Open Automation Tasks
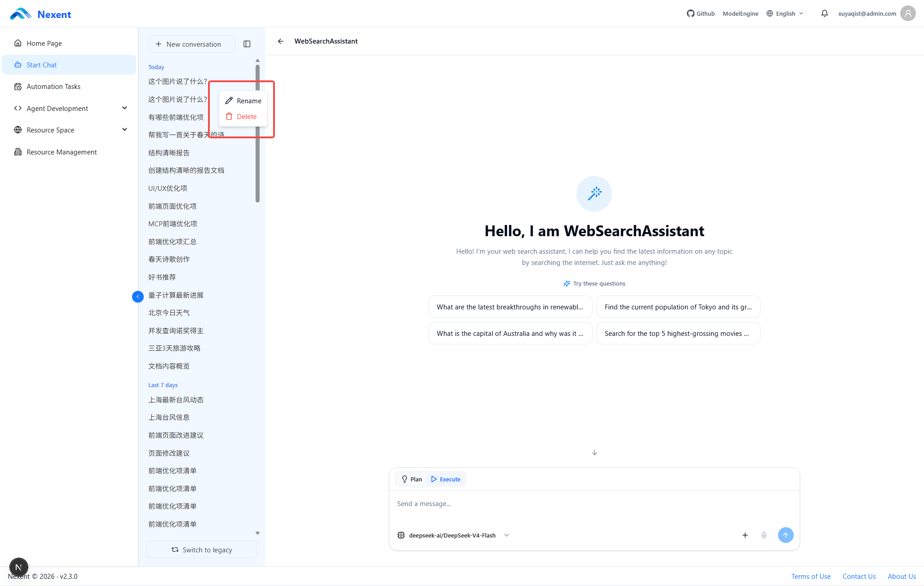Image resolution: width=924 pixels, height=586 pixels. pyautogui.click(x=69, y=86)
